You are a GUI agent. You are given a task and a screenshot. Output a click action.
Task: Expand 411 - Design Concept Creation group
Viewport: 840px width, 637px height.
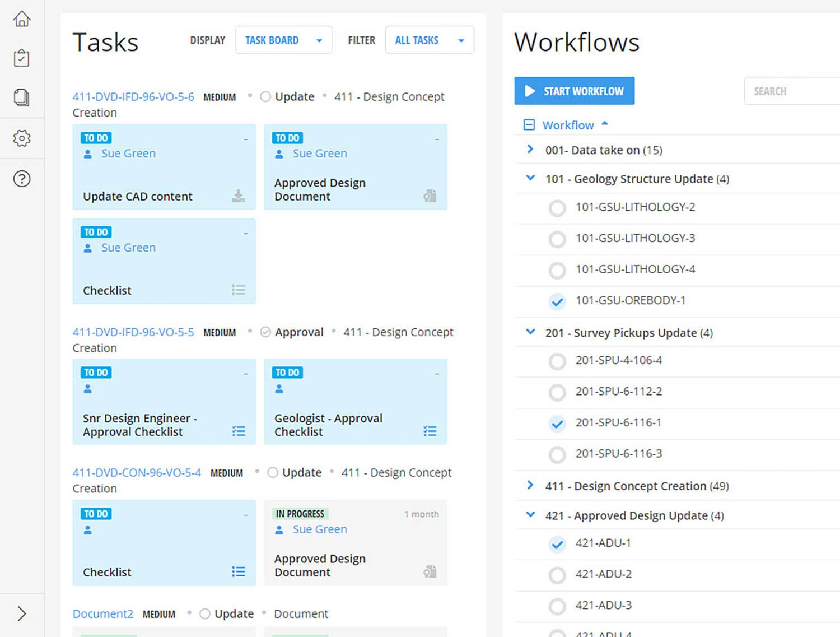coord(530,485)
